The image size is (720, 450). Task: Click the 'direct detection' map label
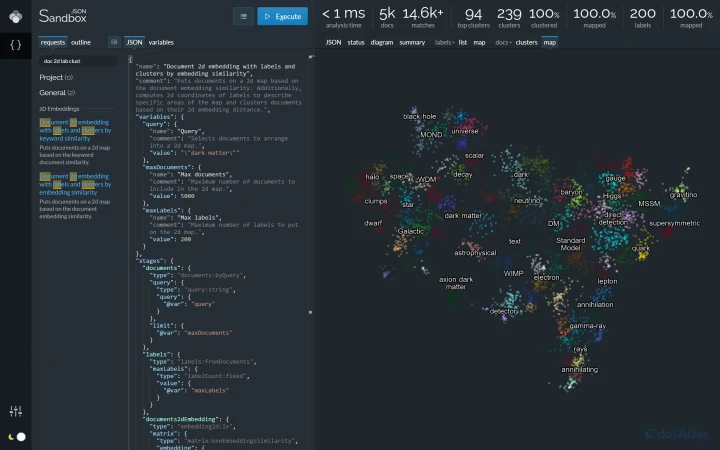pyautogui.click(x=613, y=219)
